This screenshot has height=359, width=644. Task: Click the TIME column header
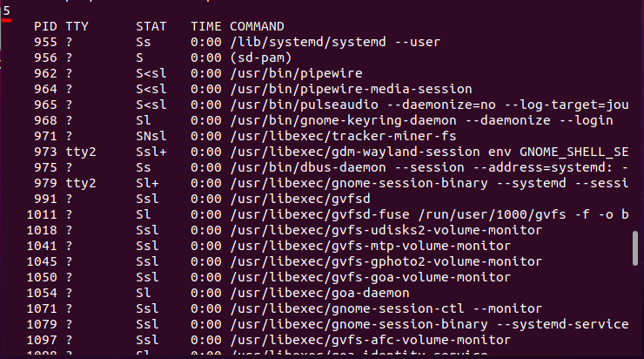coord(205,26)
